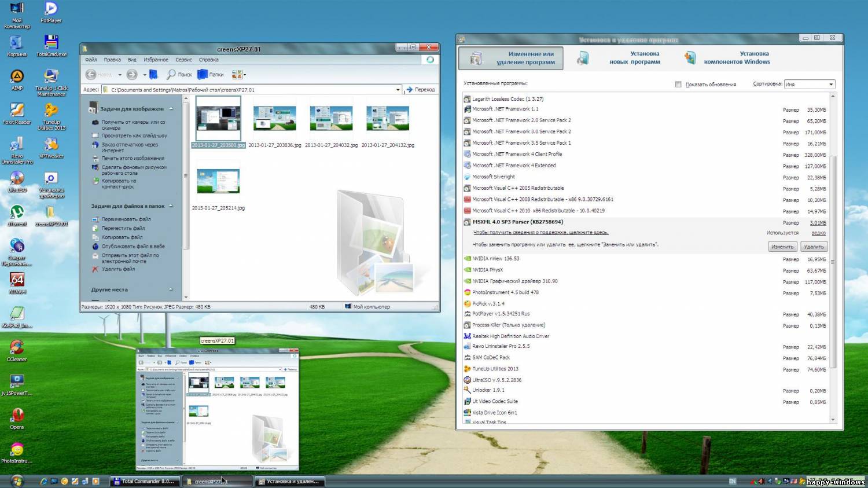Viewport: 868px width, 488px height.
Task: Open the Views icon in Explorer toolbar
Action: click(238, 75)
